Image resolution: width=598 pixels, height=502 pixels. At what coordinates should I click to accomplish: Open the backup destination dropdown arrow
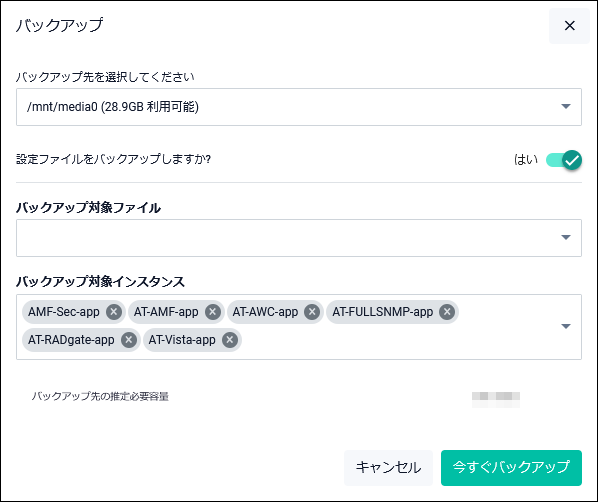[566, 106]
